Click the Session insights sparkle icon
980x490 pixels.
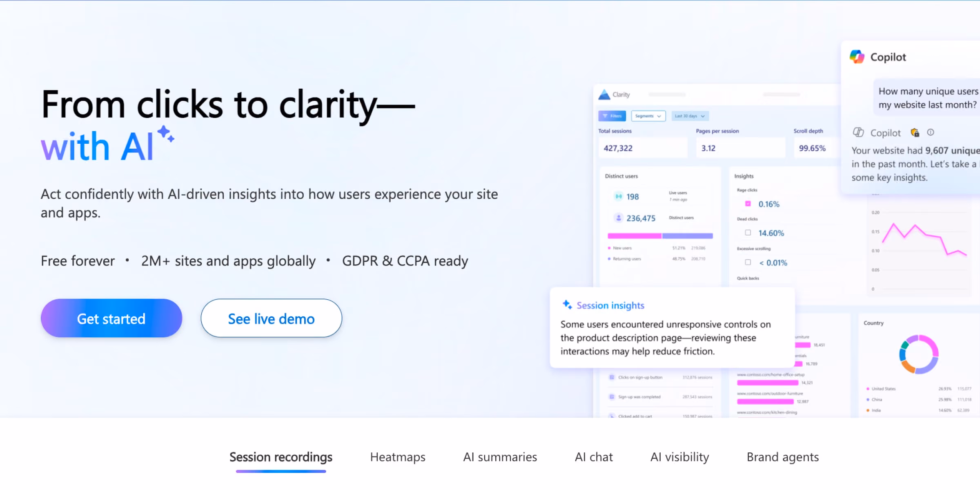point(567,305)
